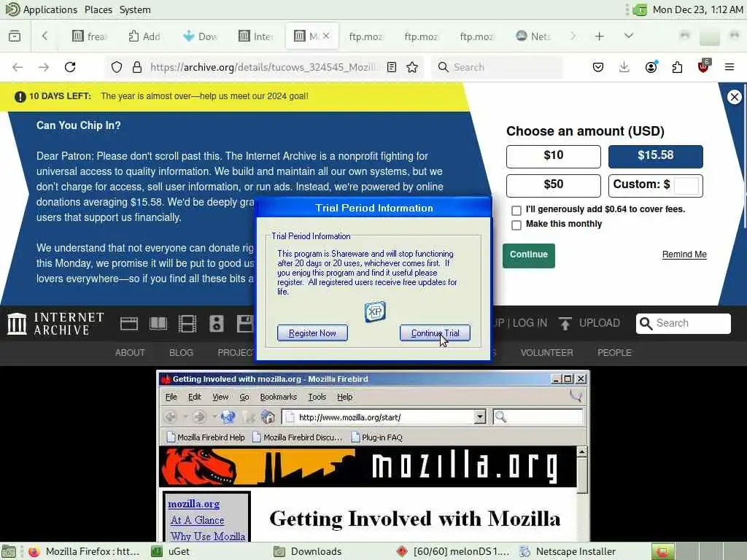Switch to the 'Inte' tab
The width and height of the screenshot is (747, 560).
(256, 36)
